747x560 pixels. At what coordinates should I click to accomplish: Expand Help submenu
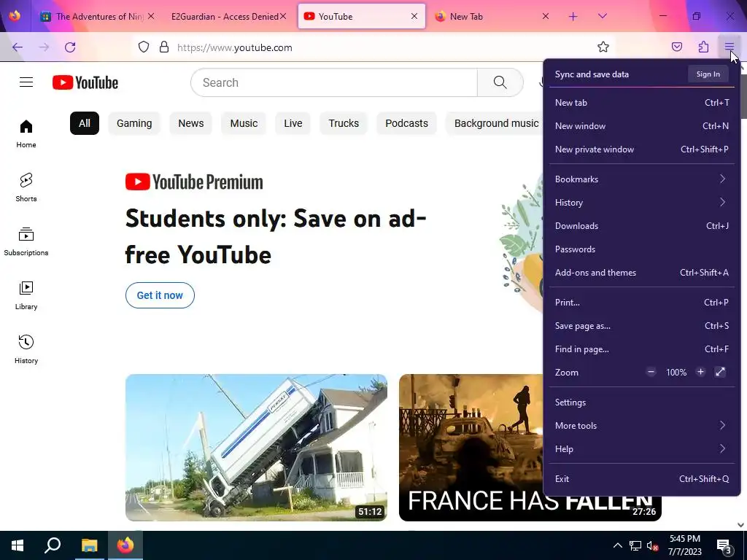click(641, 449)
